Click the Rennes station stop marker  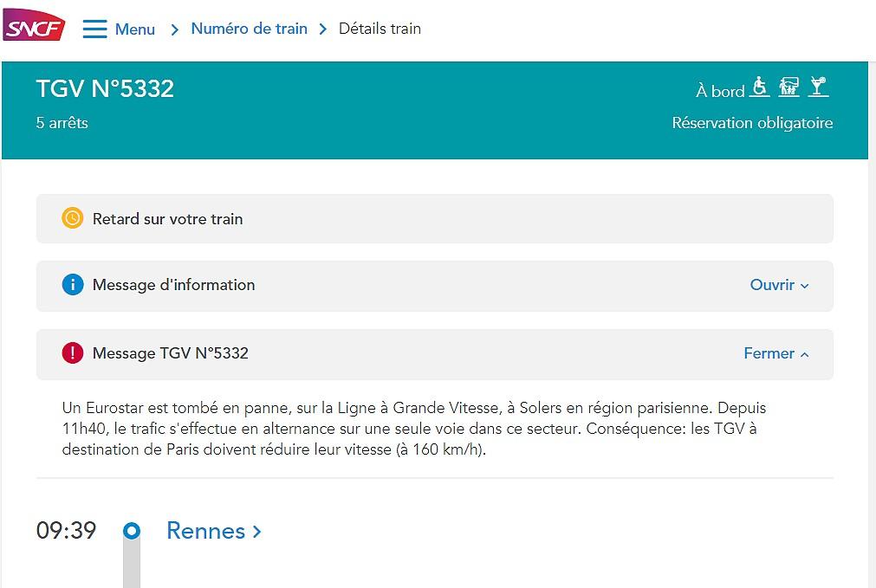(x=132, y=531)
